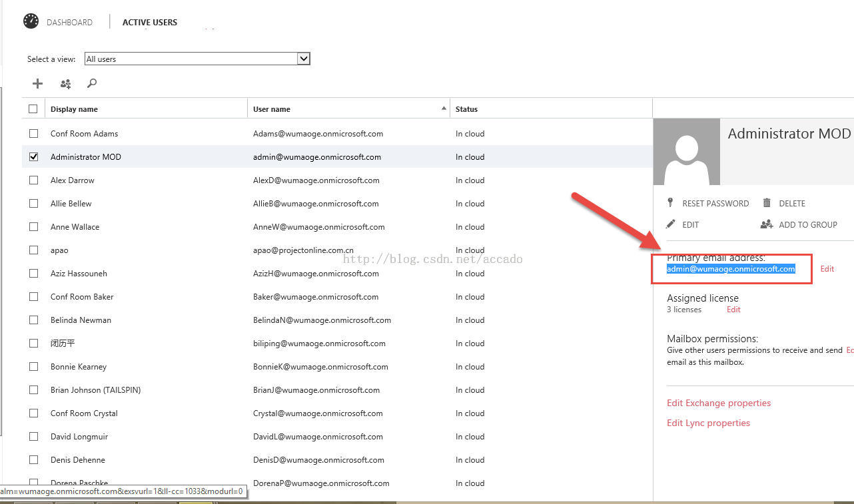Click the bulk add users icon

(65, 84)
